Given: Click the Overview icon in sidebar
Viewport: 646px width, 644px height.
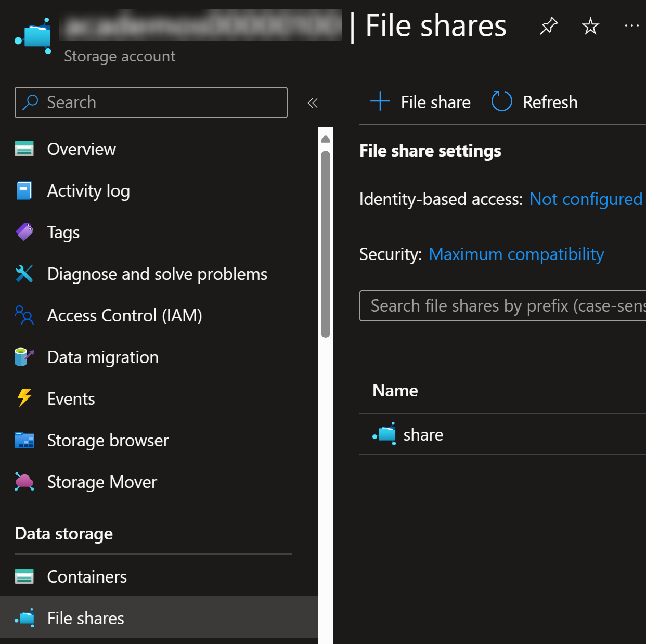Looking at the screenshot, I should tap(24, 149).
